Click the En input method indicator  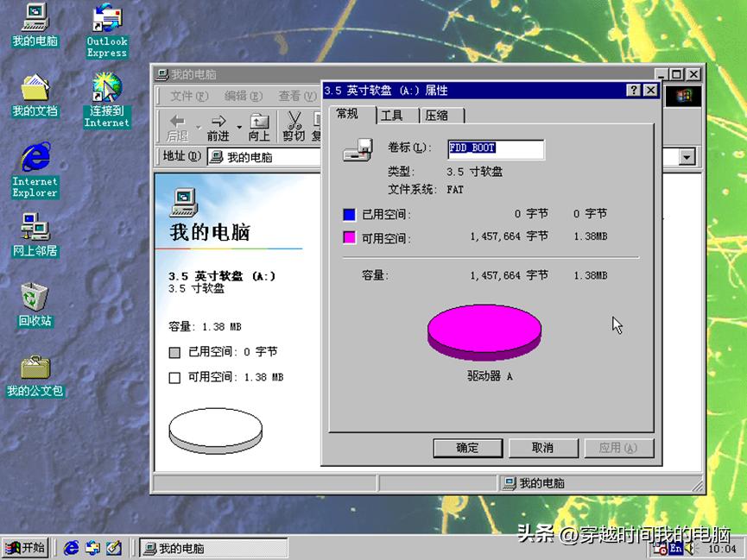(674, 547)
